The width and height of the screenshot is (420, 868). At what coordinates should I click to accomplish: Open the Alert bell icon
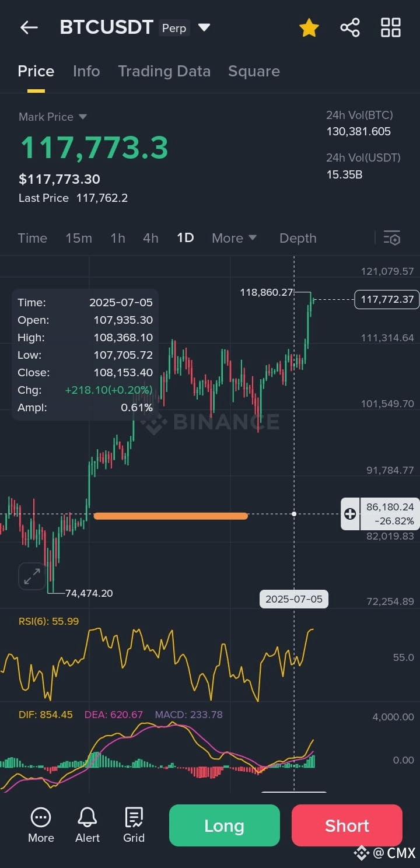tap(87, 825)
